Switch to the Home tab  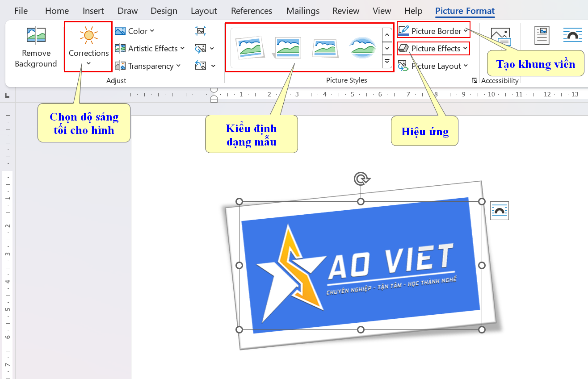tap(57, 11)
